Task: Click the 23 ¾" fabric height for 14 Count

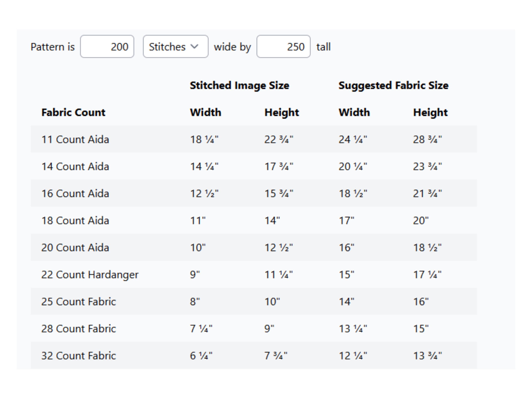Action: click(x=427, y=167)
